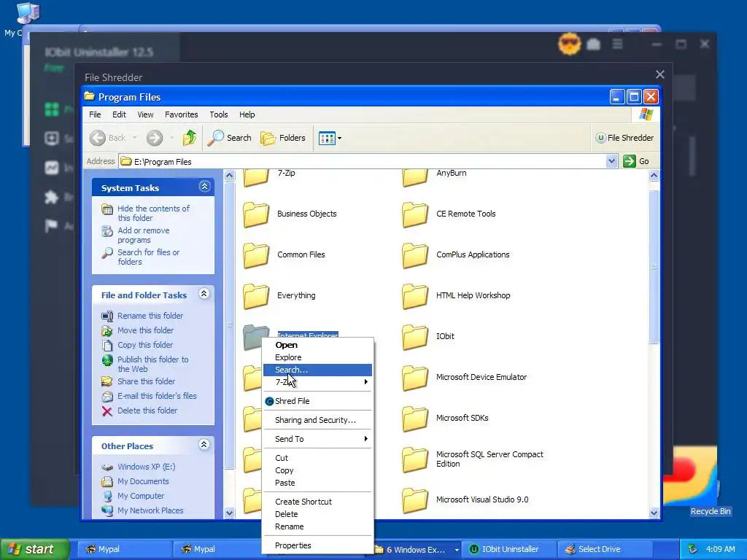Click File Shredder toolbar button
747x560 pixels.
(624, 138)
